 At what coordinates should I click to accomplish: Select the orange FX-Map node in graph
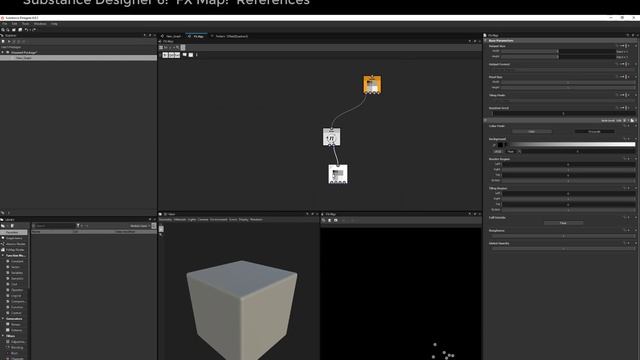click(x=372, y=85)
